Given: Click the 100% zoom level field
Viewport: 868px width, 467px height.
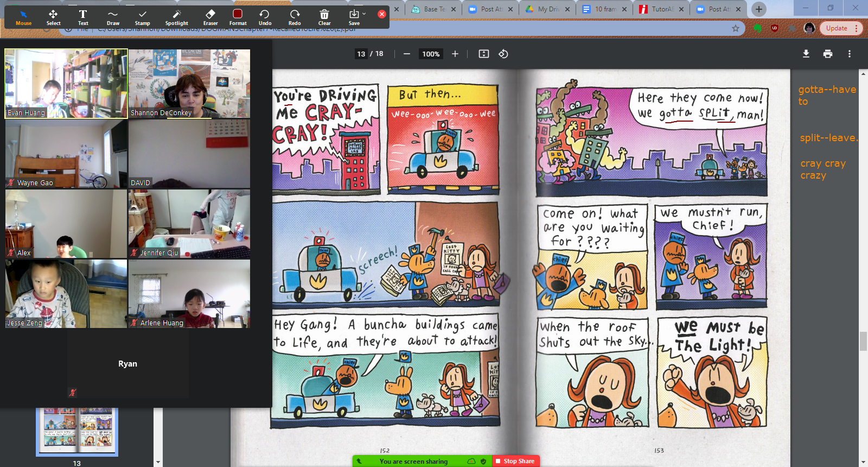Looking at the screenshot, I should point(431,54).
